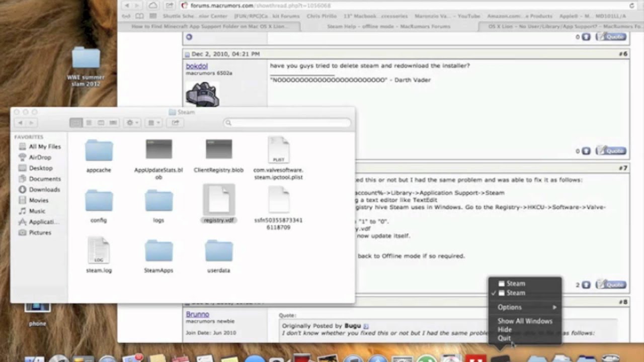Open bokdol user profile link

pos(197,66)
